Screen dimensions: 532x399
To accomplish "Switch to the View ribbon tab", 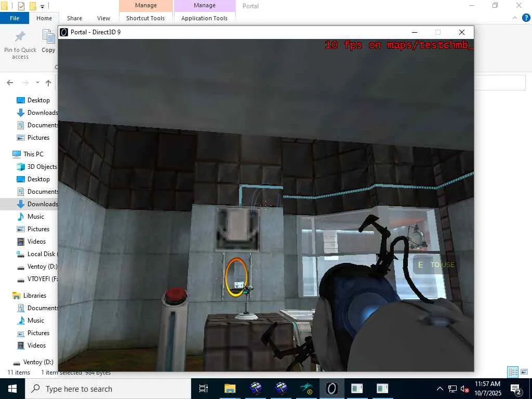I will coord(103,18).
